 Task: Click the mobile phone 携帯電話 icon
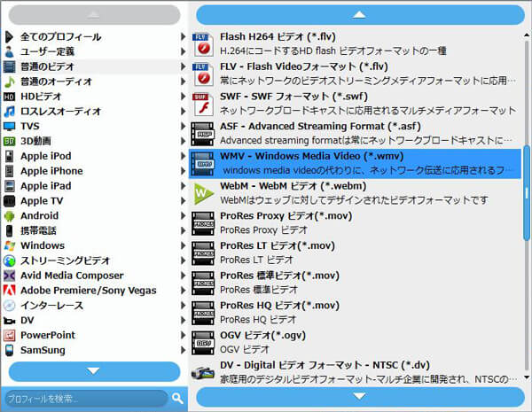[x=9, y=230]
